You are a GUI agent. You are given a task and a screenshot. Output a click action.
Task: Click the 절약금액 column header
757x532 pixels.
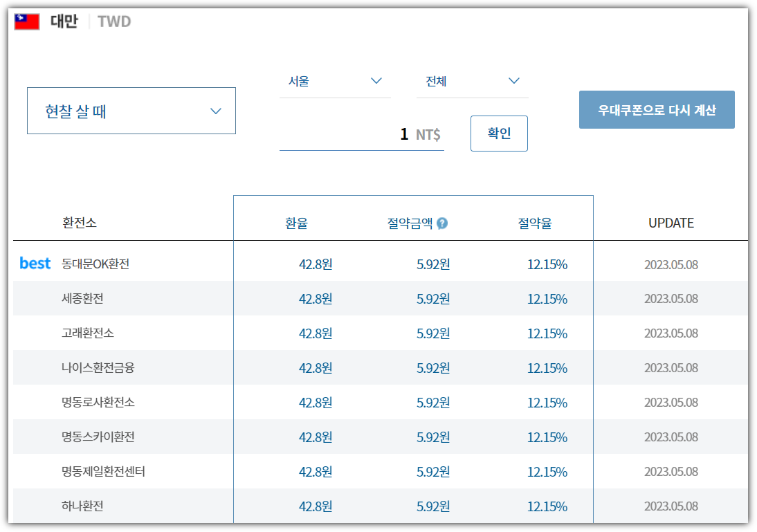click(x=410, y=223)
